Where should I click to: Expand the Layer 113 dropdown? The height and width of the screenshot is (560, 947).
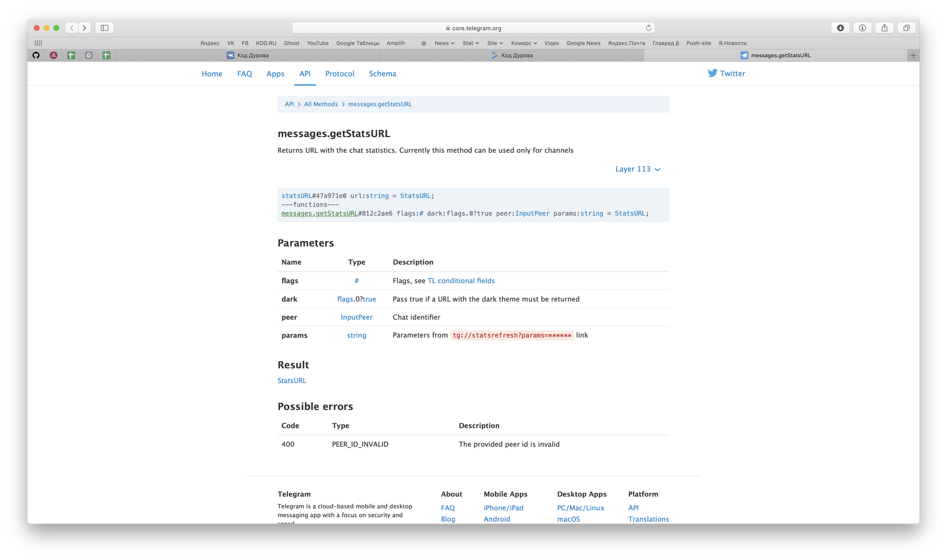[x=638, y=169]
